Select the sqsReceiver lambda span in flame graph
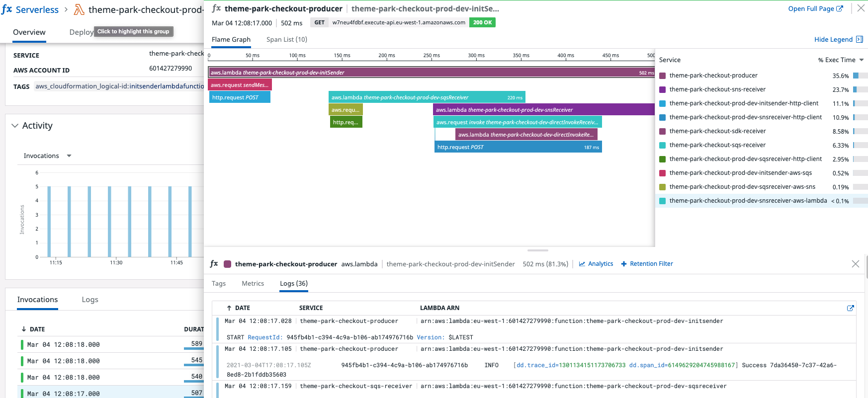868x398 pixels. click(x=427, y=97)
